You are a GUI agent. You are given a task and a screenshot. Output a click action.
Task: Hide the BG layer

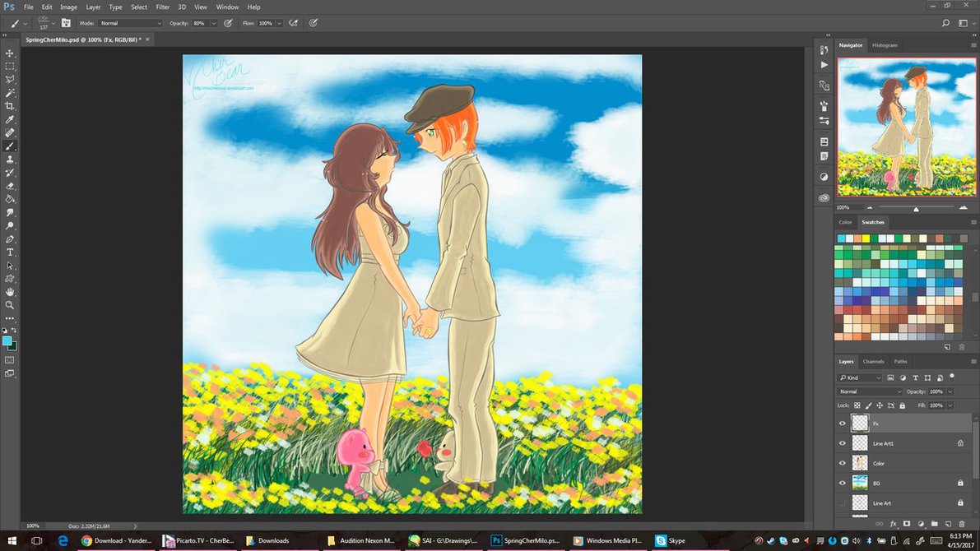[x=843, y=483]
